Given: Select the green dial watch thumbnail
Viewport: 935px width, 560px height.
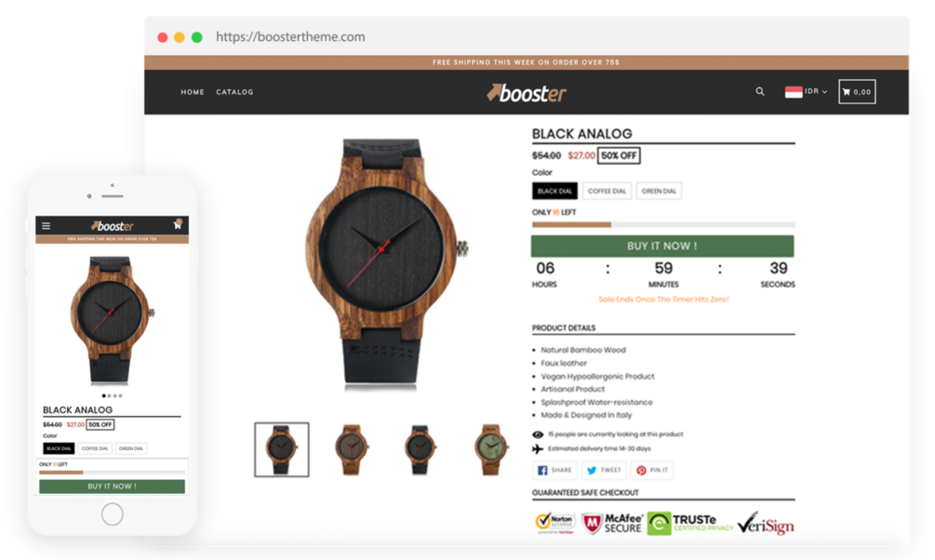Looking at the screenshot, I should [x=490, y=449].
